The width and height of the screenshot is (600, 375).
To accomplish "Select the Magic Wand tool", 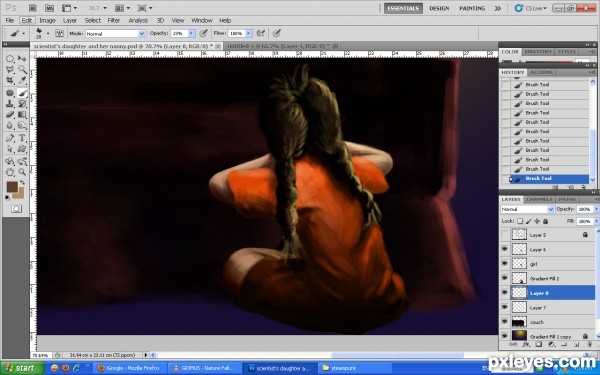I will (22, 70).
